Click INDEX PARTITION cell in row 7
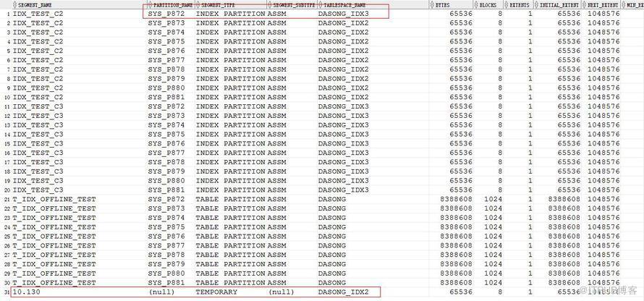This screenshot has width=644, height=301. tap(230, 69)
